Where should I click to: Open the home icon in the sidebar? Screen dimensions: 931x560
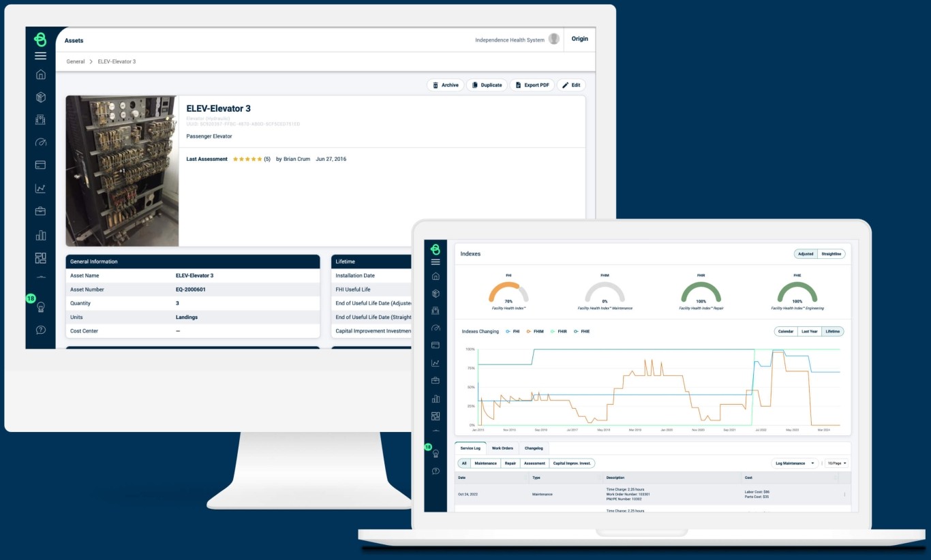point(40,74)
